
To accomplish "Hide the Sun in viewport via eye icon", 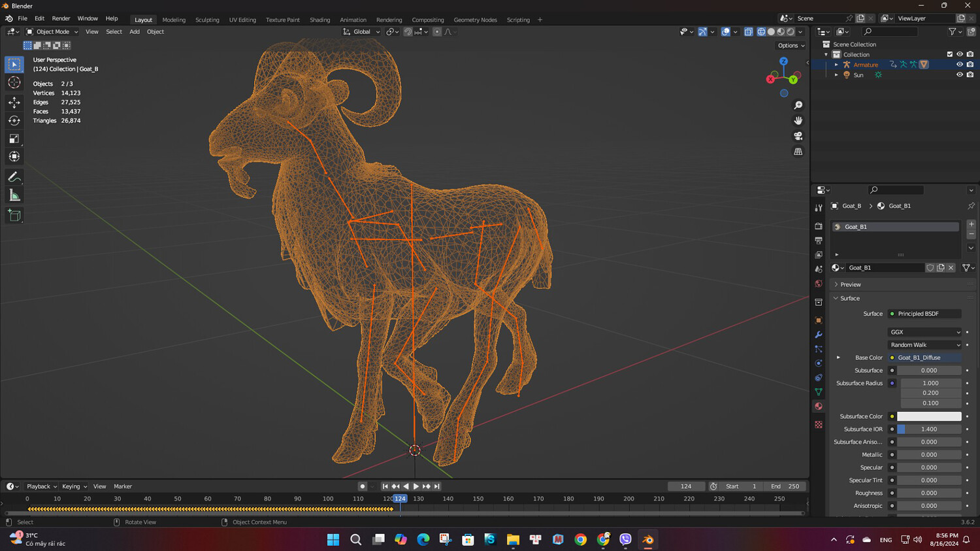I will click(960, 75).
